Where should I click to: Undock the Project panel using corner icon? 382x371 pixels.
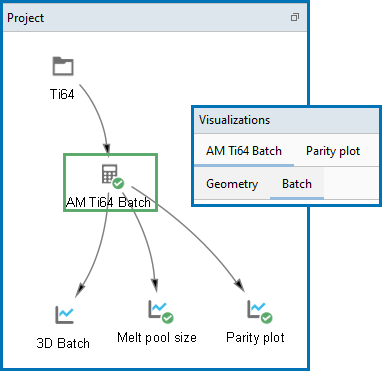295,17
